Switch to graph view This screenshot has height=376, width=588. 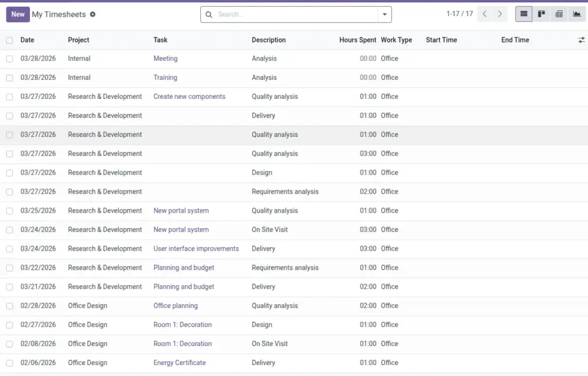tap(577, 14)
